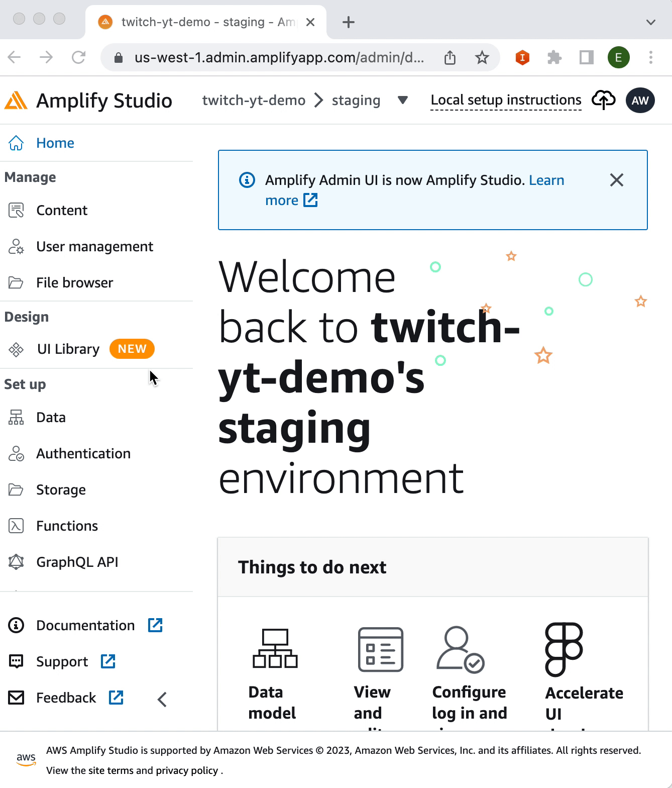Click the User management gear-person icon
The image size is (672, 788).
(16, 247)
